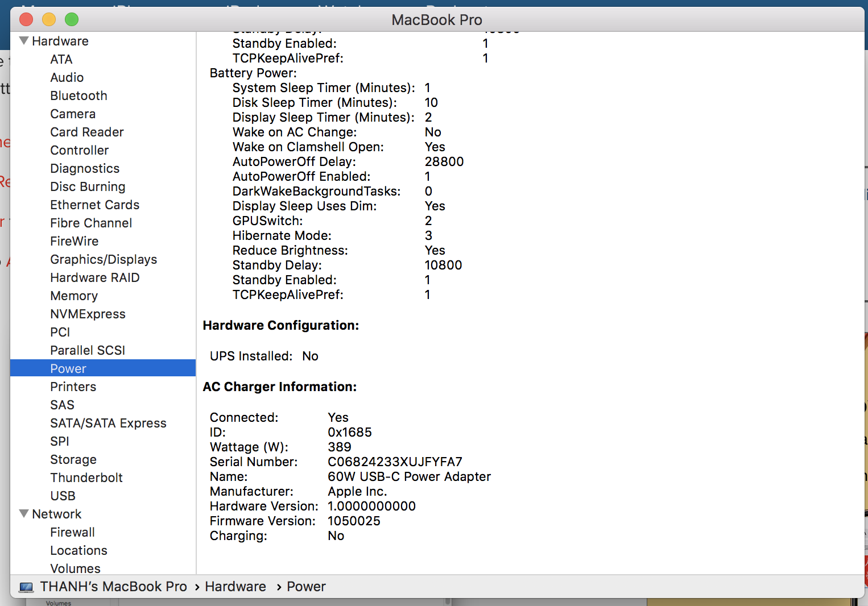Select Hardware RAID entry

pyautogui.click(x=95, y=277)
